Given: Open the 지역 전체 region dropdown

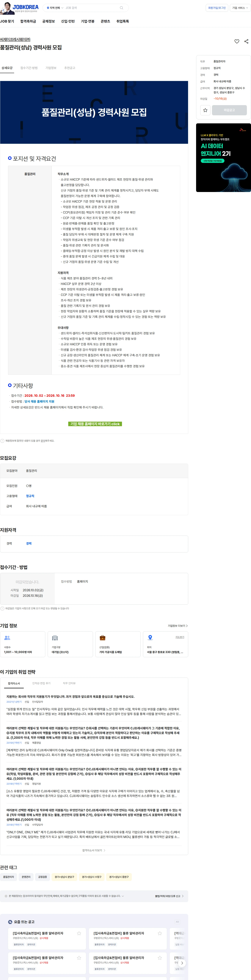Looking at the screenshot, I should 55,8.
